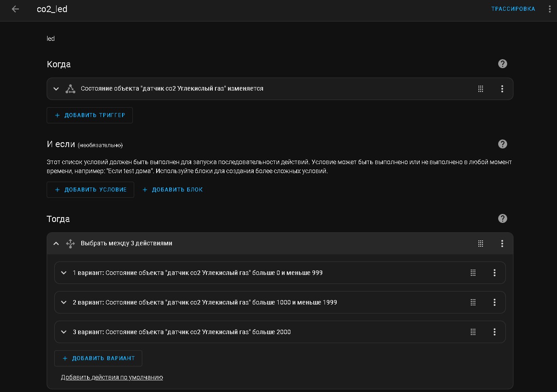The width and height of the screenshot is (557, 392).
Task: Open the top-right overflow menu
Action: (x=550, y=9)
